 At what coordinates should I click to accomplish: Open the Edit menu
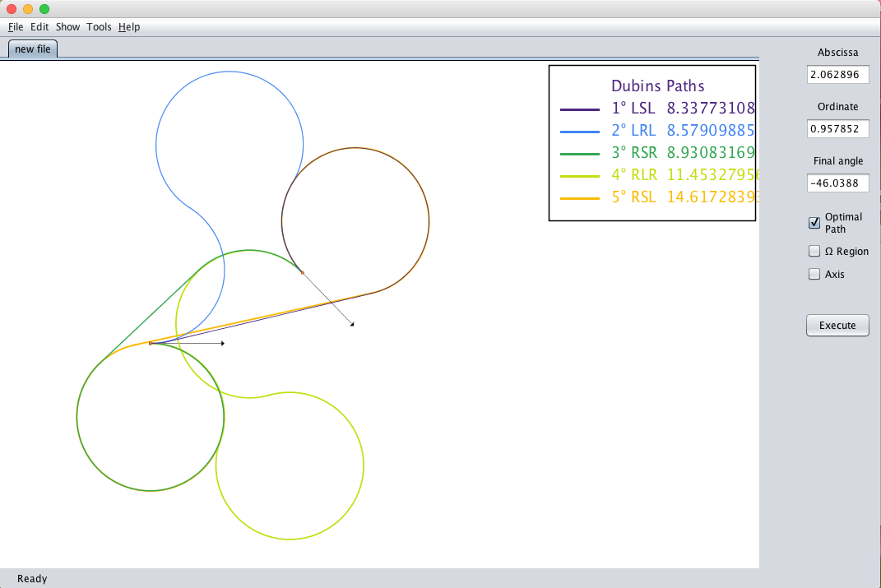click(x=39, y=27)
